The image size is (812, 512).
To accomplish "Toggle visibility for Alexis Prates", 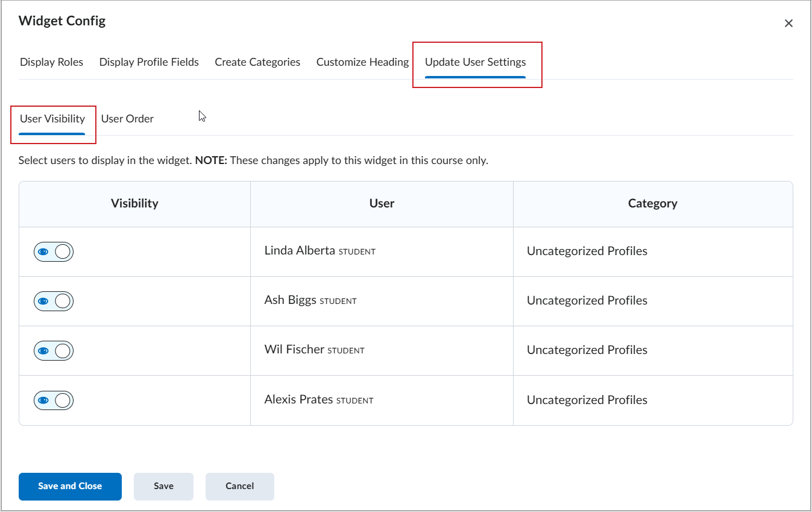I will click(54, 400).
